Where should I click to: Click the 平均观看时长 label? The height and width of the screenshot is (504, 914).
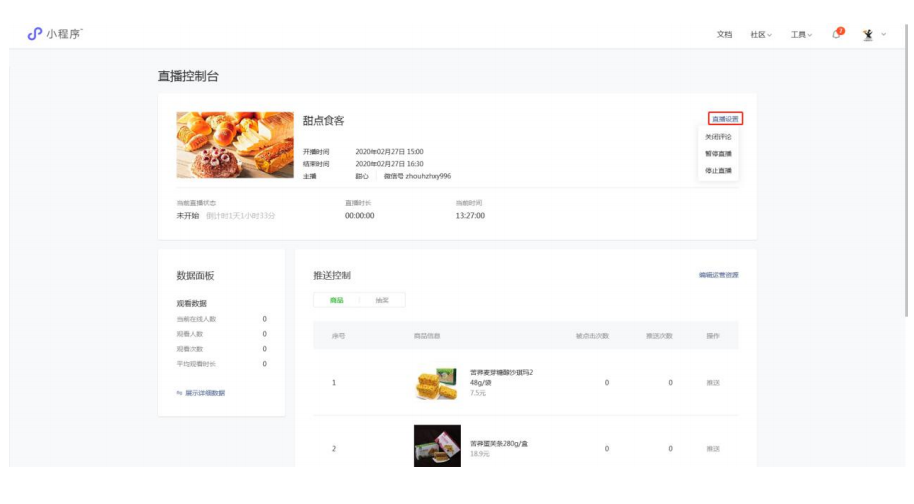click(196, 364)
